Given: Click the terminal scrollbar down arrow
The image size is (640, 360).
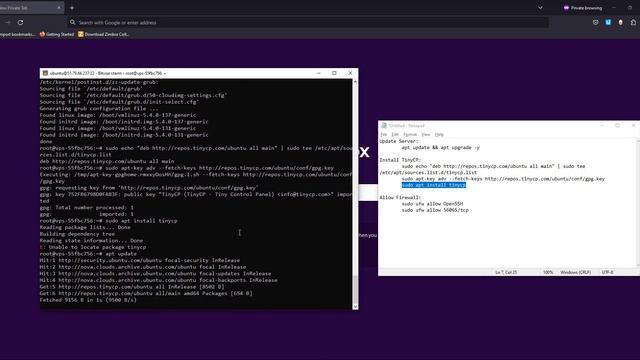Looking at the screenshot, I should (x=355, y=307).
